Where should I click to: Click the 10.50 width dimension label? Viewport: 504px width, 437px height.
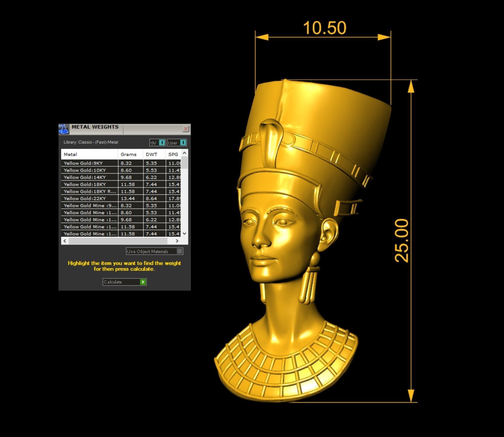pos(324,28)
